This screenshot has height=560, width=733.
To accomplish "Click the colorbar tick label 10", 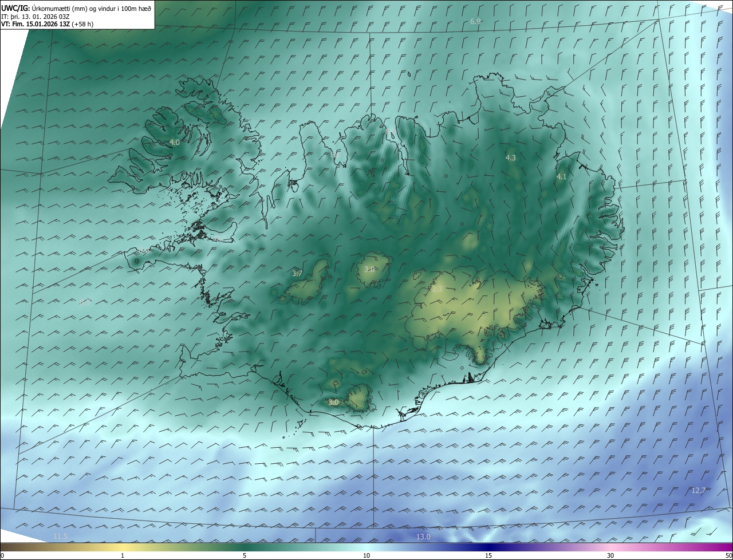I will pos(366,555).
